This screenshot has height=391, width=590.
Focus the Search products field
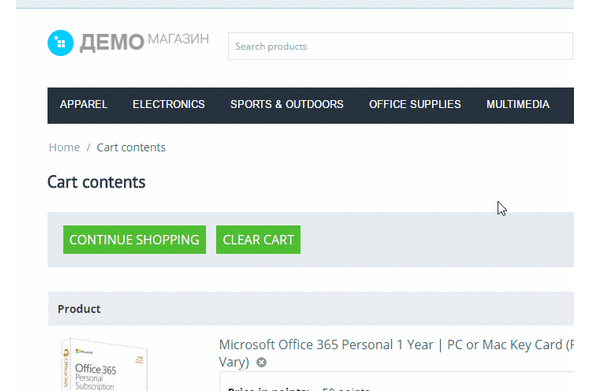click(x=400, y=46)
